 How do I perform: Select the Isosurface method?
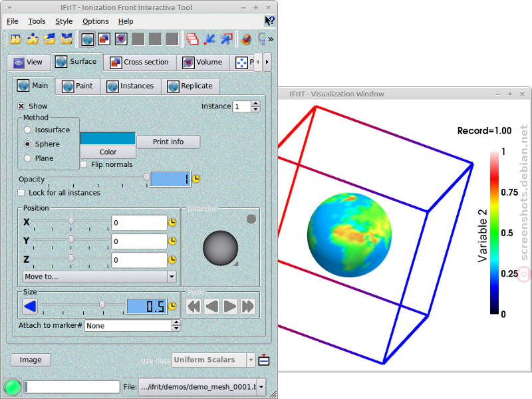point(27,130)
